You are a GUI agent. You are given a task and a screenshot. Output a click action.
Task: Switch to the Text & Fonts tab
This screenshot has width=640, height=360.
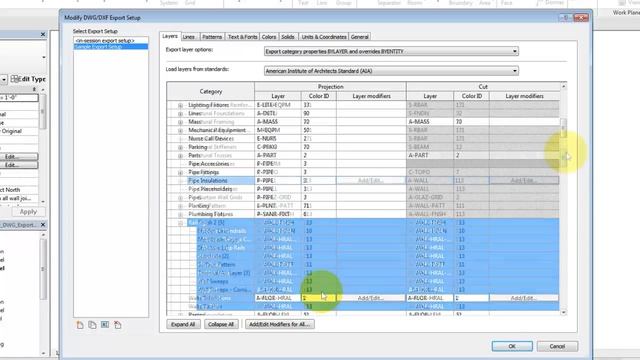(x=242, y=37)
